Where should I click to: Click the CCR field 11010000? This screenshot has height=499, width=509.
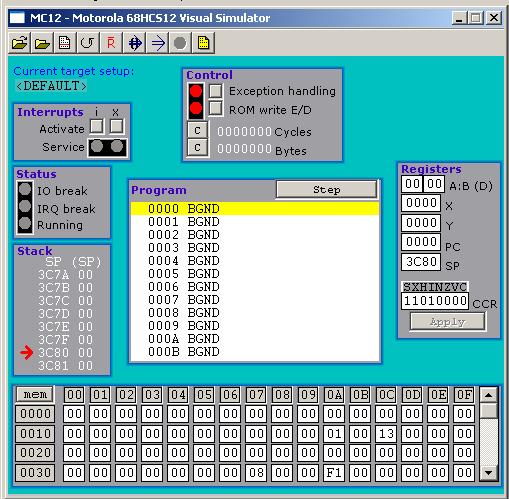click(435, 301)
